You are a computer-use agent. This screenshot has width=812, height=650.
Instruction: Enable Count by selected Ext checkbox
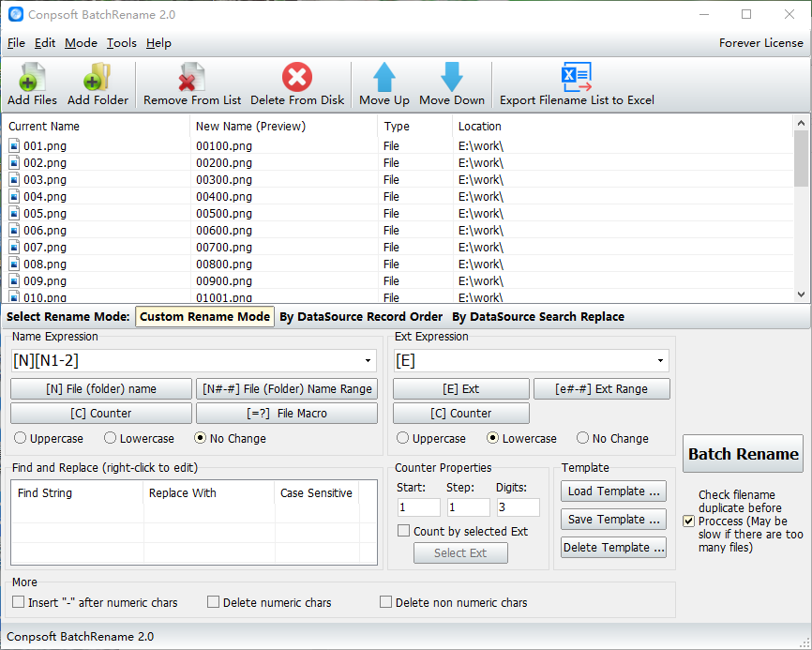click(404, 531)
